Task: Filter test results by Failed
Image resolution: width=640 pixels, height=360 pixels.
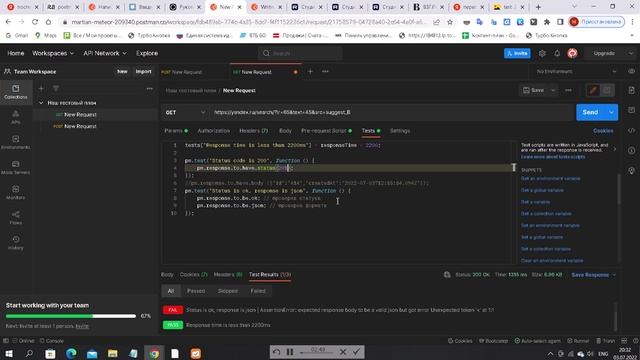Action: tap(258, 291)
